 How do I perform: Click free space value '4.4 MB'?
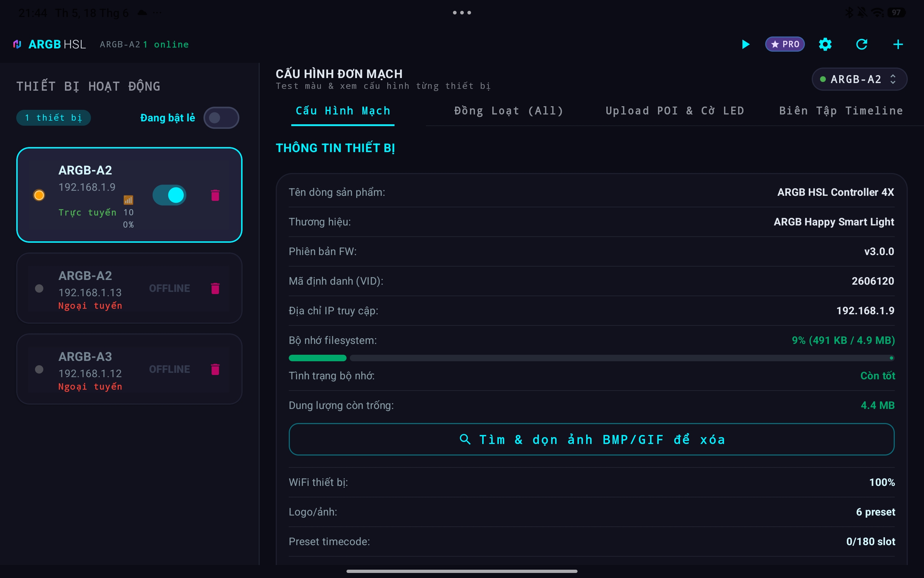[x=877, y=405]
